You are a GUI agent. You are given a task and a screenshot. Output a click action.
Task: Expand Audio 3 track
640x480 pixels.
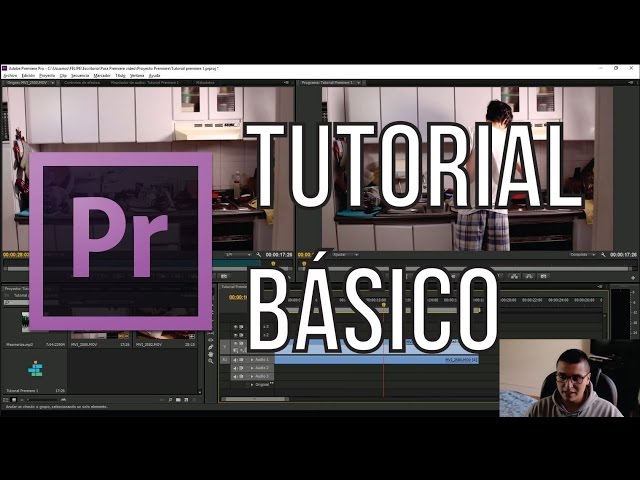252,376
